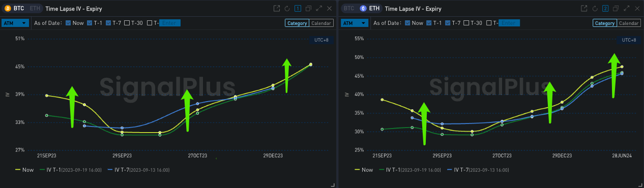
Task: Open BTC panel in external window
Action: point(277,9)
